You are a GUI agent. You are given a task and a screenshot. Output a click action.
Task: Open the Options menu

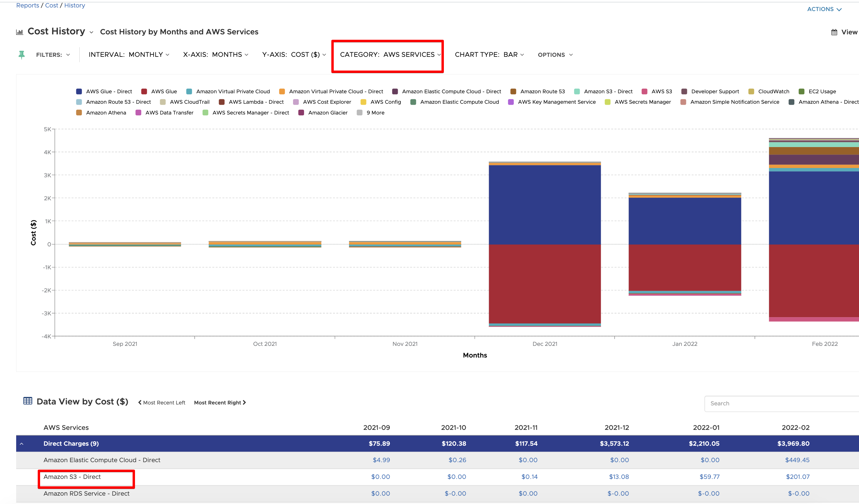[555, 55]
